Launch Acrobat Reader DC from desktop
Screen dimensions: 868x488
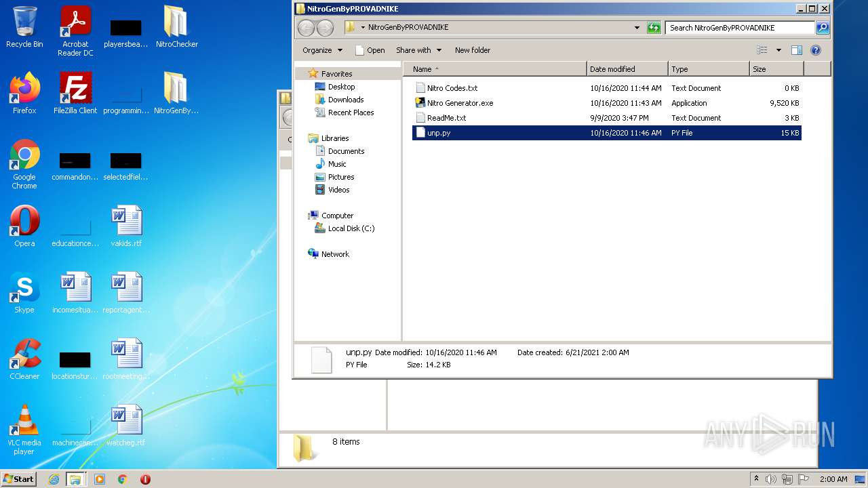pos(75,31)
